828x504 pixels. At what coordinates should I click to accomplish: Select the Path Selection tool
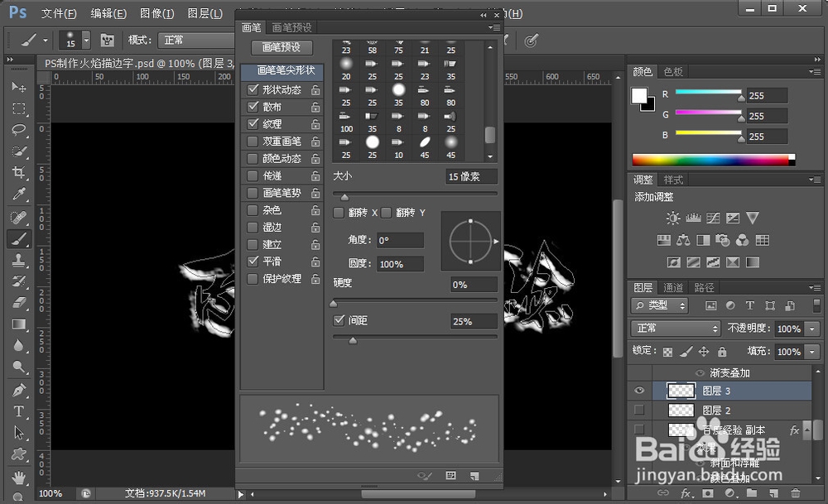pyautogui.click(x=19, y=433)
